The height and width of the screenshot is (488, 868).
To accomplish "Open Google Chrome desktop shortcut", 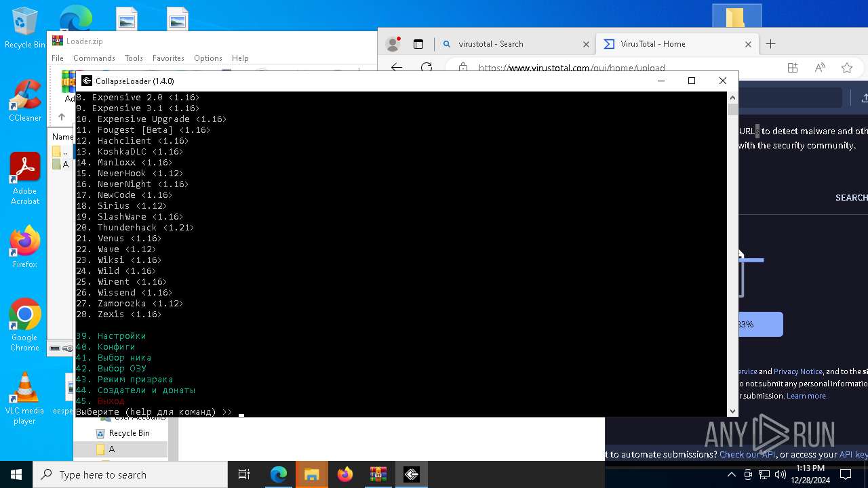I will [x=24, y=325].
